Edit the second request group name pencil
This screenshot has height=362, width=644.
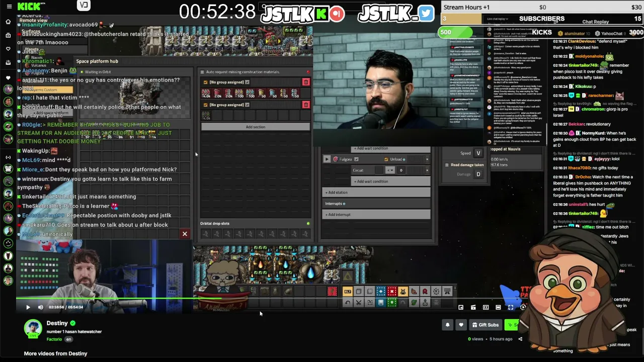(247, 105)
